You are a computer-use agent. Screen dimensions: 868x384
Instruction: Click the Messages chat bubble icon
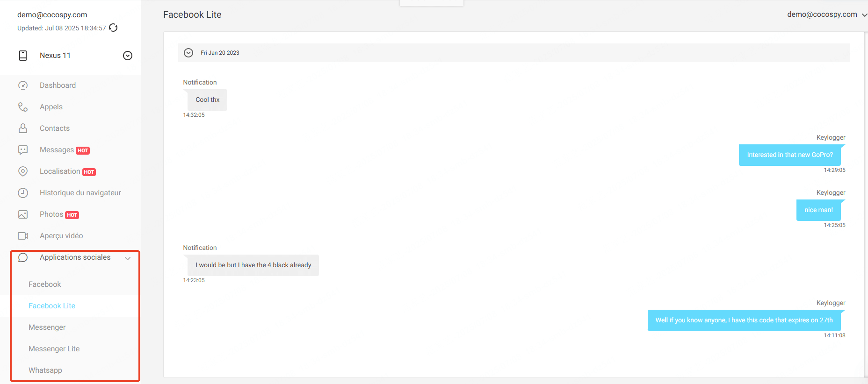click(23, 150)
